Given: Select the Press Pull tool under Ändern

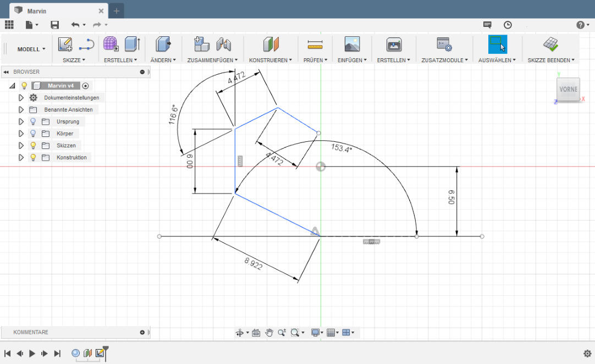Looking at the screenshot, I should click(x=163, y=44).
